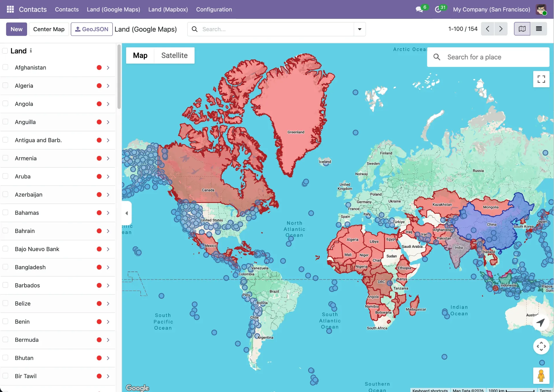Check the Anguilla checkbox

click(x=5, y=122)
